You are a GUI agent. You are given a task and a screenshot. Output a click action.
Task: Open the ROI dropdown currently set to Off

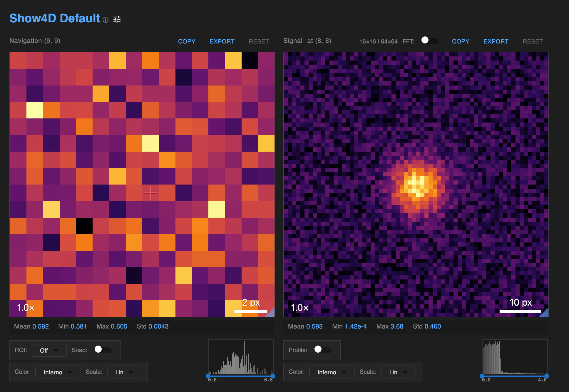tap(49, 350)
